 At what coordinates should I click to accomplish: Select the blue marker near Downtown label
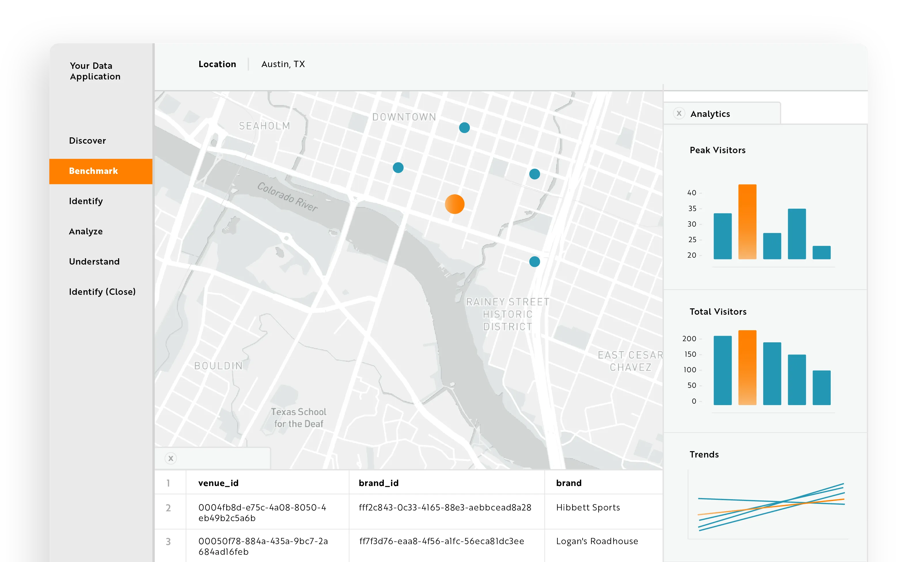(x=464, y=128)
